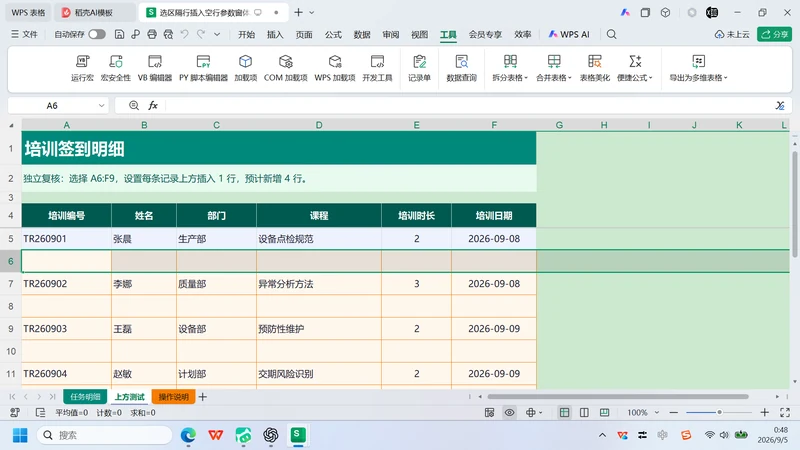Click the fx insert function icon
This screenshot has height=450, width=800.
point(153,106)
